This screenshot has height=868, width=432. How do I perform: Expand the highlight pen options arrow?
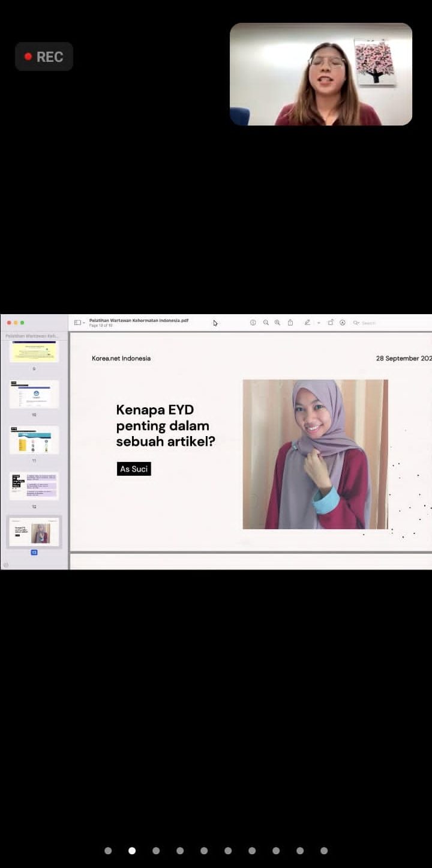click(318, 323)
